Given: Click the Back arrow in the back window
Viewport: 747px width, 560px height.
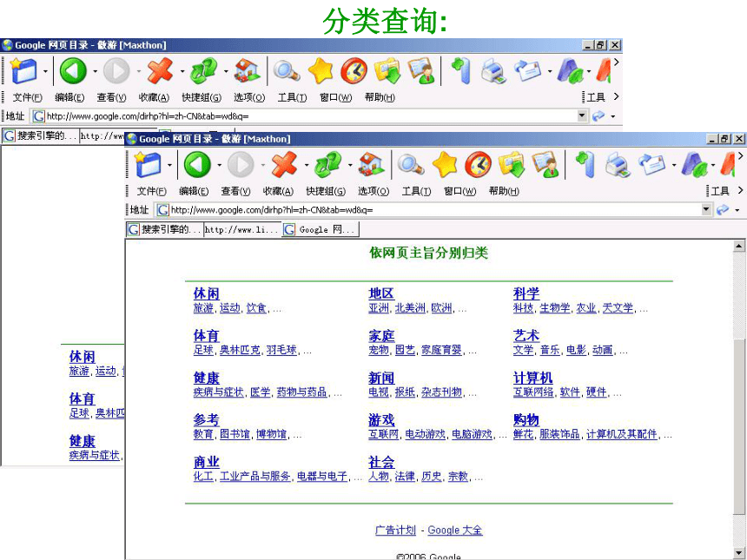Looking at the screenshot, I should click(x=73, y=71).
